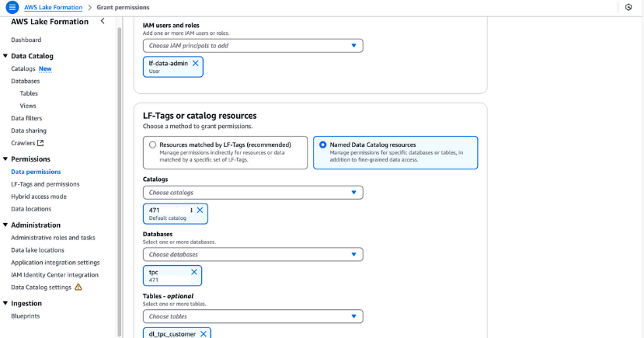Image resolution: width=644 pixels, height=338 pixels.
Task: Click the Data Catalog settings warning icon
Action: point(78,287)
